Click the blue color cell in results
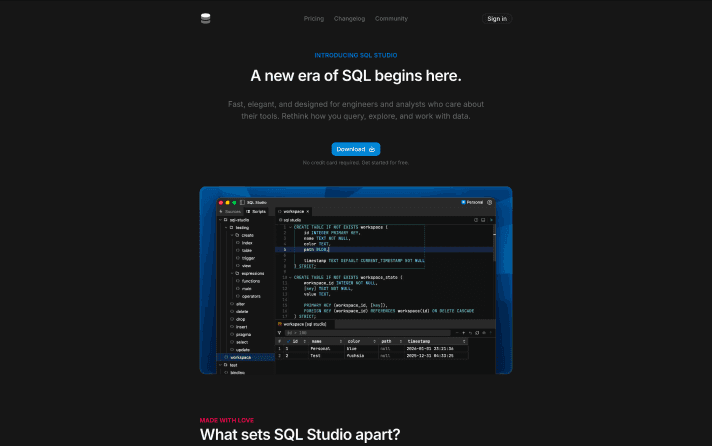712x446 pixels. pyautogui.click(x=361, y=348)
